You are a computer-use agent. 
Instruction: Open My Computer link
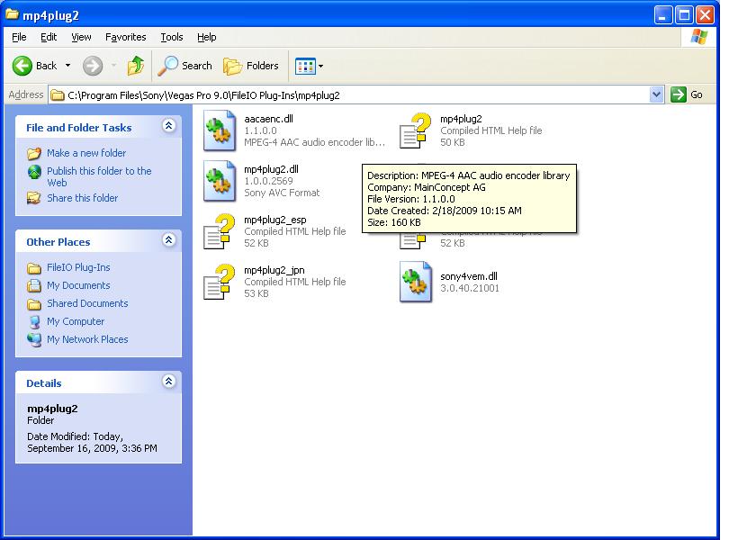pos(76,321)
